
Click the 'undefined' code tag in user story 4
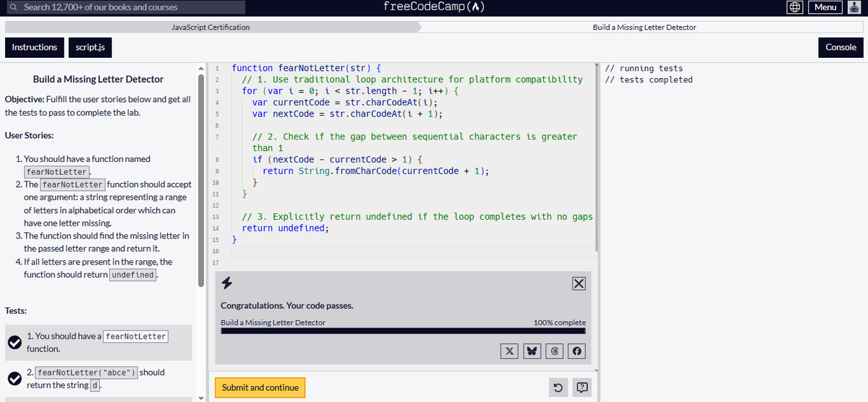coord(132,275)
